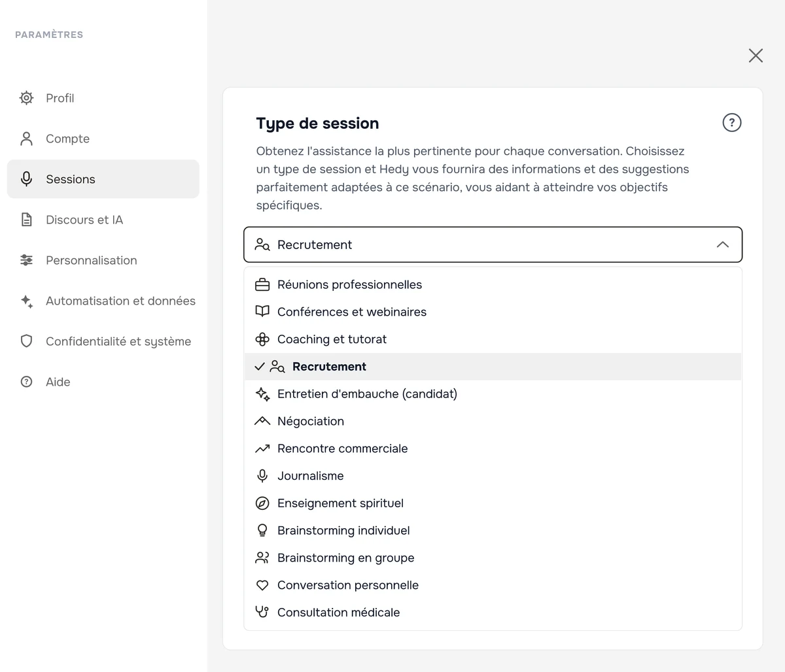The width and height of the screenshot is (785, 672).
Task: Click the flower icon for Coaching et tutorat
Action: point(262,339)
